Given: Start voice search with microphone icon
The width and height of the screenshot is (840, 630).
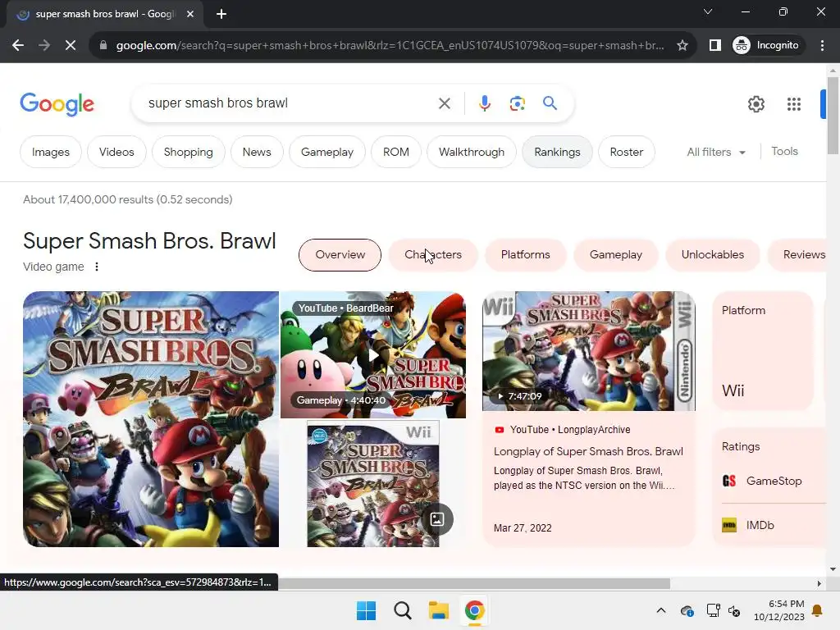Looking at the screenshot, I should tap(485, 103).
